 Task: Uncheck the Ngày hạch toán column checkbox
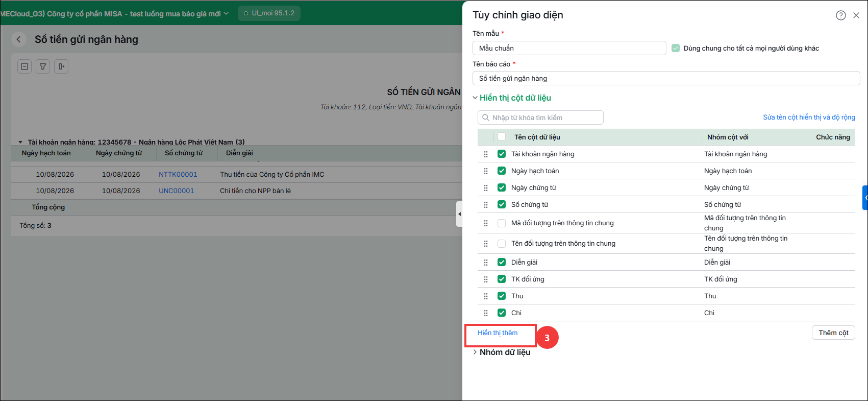coord(502,171)
